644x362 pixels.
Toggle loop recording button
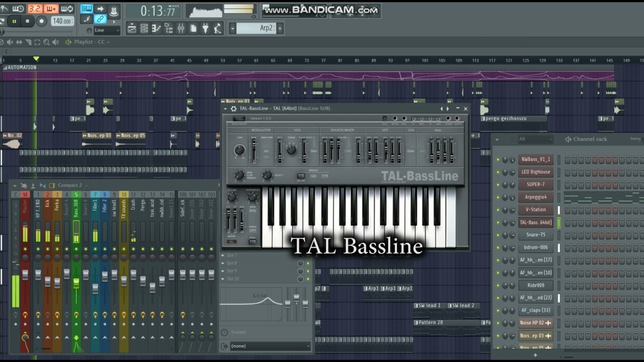point(67,9)
